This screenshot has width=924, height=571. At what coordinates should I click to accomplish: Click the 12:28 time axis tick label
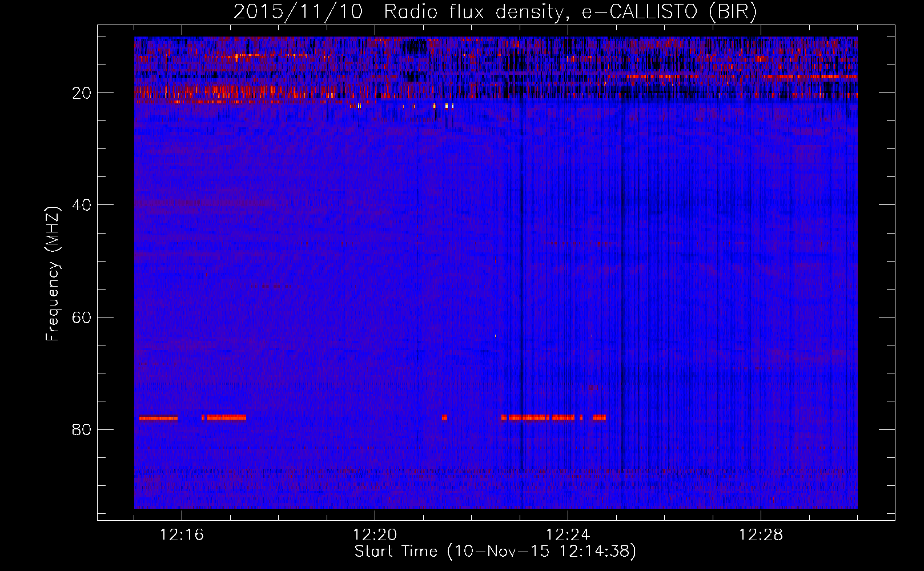coord(761,534)
